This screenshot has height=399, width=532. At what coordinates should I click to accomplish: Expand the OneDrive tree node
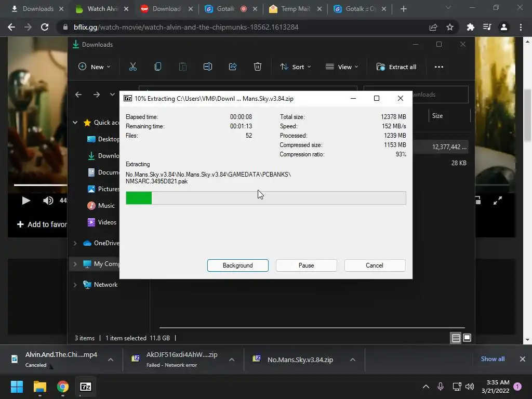click(75, 243)
